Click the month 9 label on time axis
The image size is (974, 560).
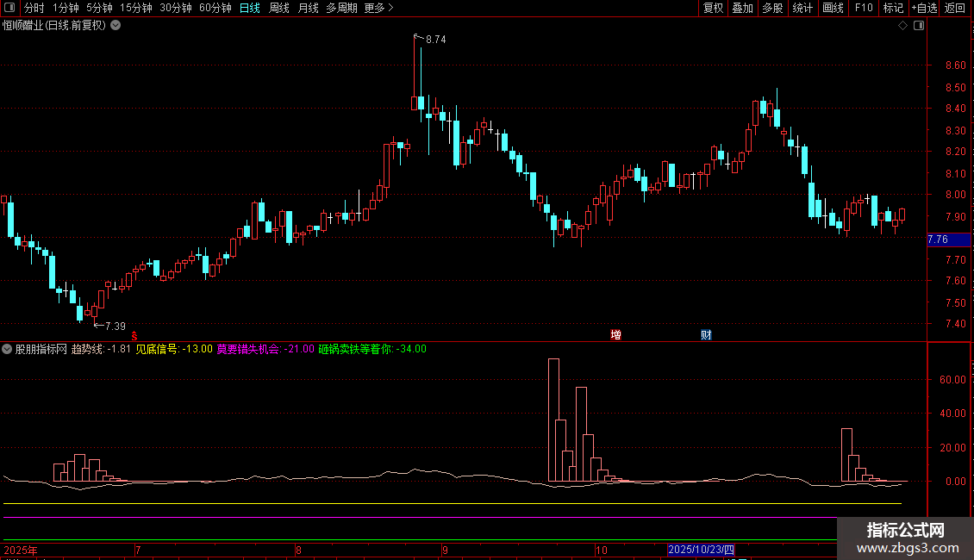coord(445,550)
